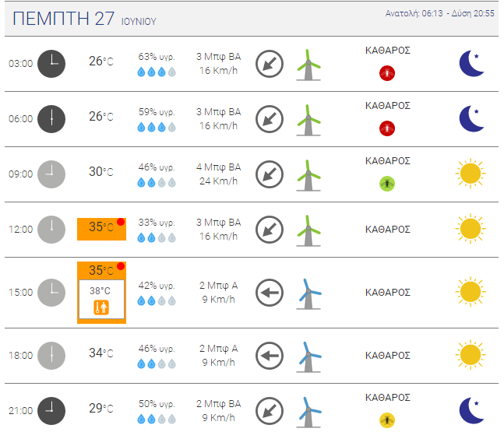This screenshot has width=504, height=432.
Task: Click the moon icon at 06:00
Action: pyautogui.click(x=471, y=118)
